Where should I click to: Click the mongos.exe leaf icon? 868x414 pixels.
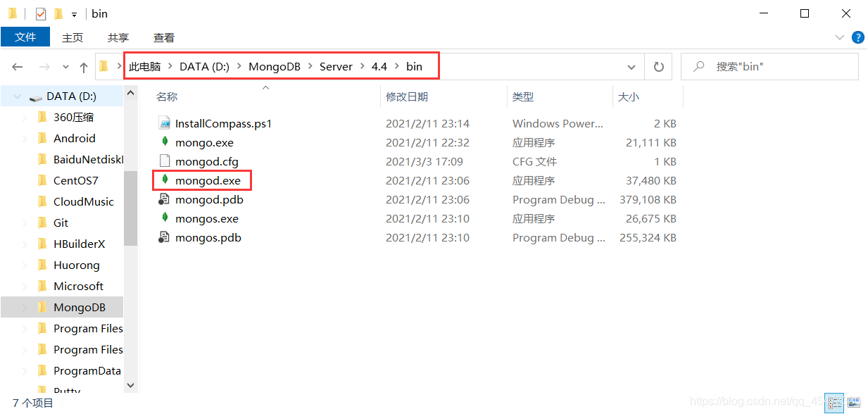pos(165,218)
